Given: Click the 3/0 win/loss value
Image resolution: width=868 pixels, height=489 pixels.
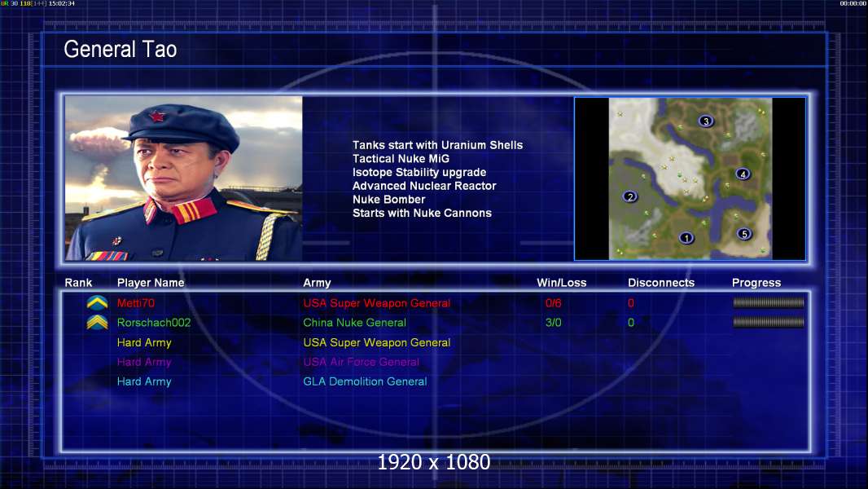Looking at the screenshot, I should point(553,322).
